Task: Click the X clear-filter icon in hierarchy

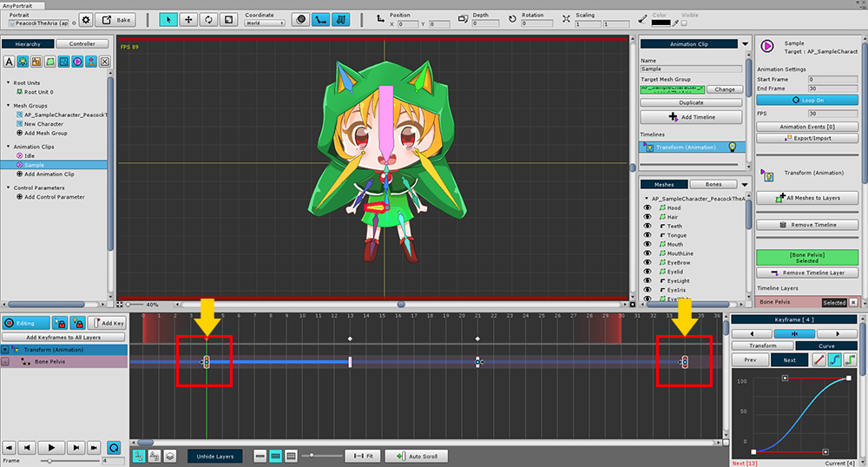Action: point(105,62)
